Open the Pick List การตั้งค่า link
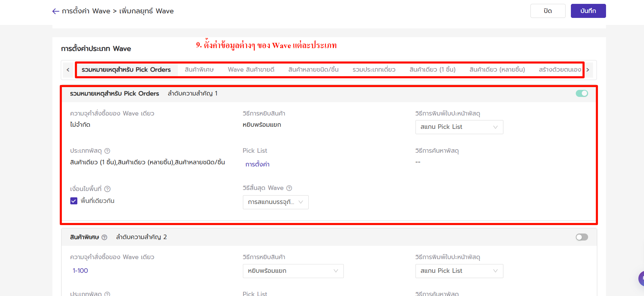The height and width of the screenshot is (296, 644). 257,164
